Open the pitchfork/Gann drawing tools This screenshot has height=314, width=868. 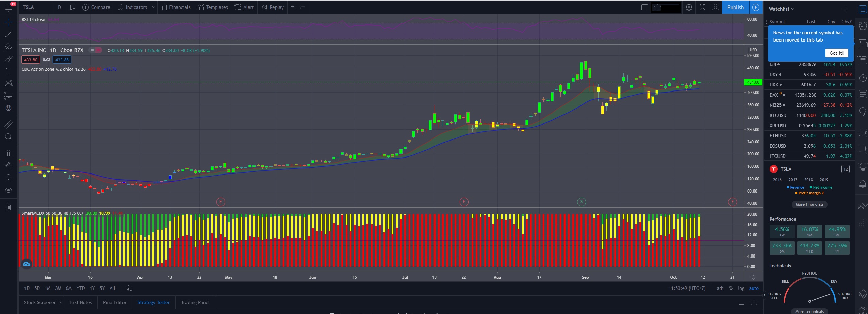pos(9,47)
